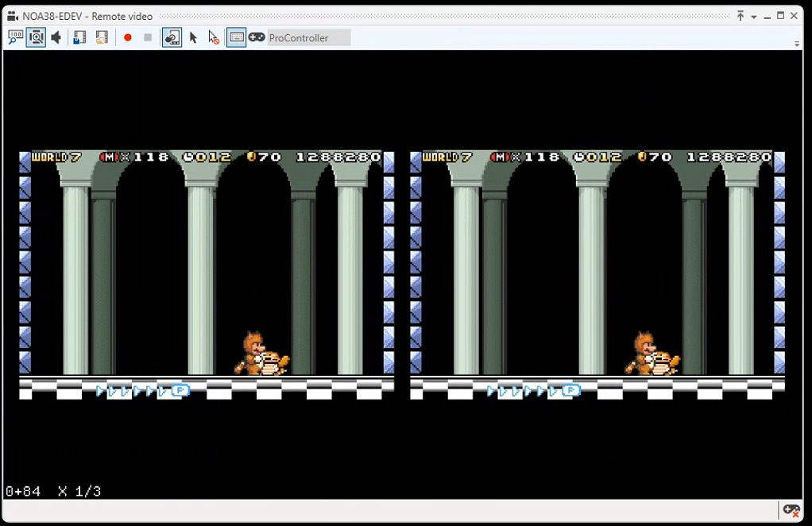812x526 pixels.
Task: Open the toolbar overflow options arrow
Action: point(797,44)
